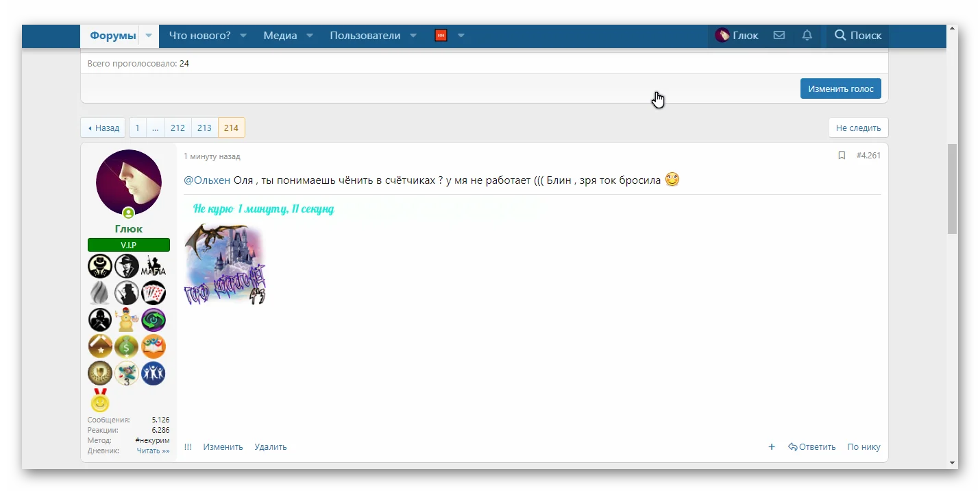Open the red SOS icon in the navbar

pyautogui.click(x=441, y=35)
